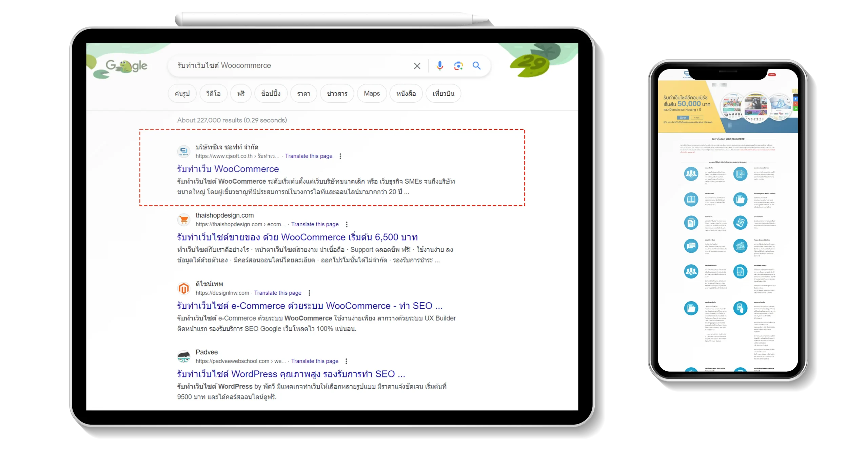Open the Google frog doodle logo
The image size is (868, 455).
pyautogui.click(x=126, y=66)
